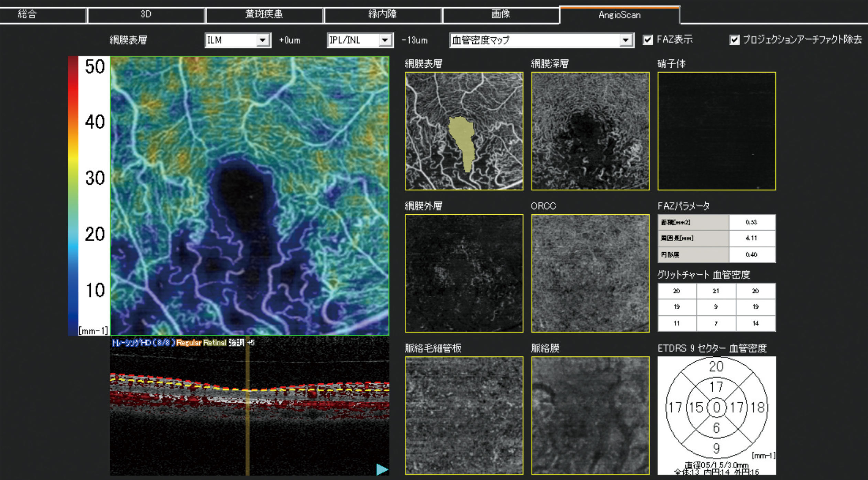Enable the FAZ表示 checkbox
868x480 pixels.
click(x=648, y=40)
